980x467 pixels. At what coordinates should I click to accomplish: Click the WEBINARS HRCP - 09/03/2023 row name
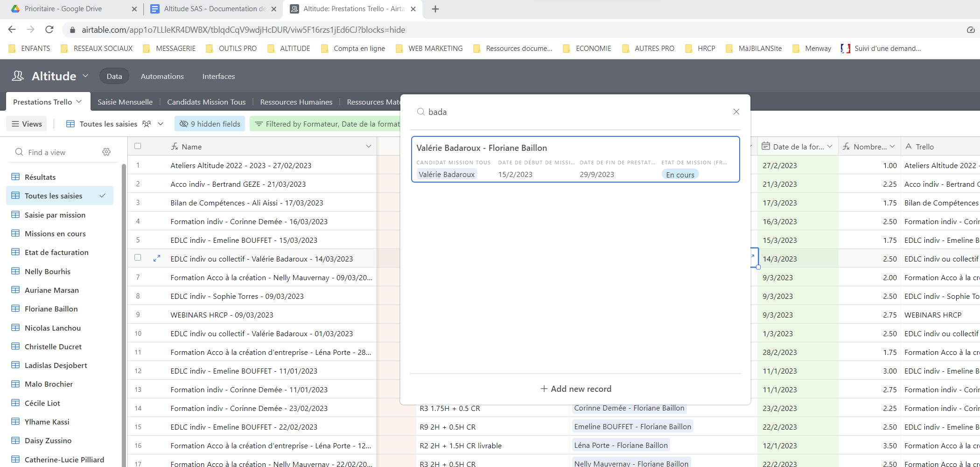coord(222,315)
